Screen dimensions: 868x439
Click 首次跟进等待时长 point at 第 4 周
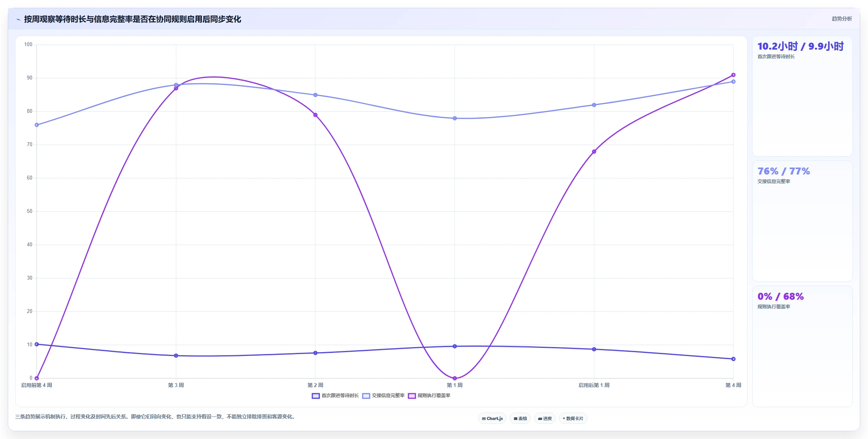pos(733,359)
